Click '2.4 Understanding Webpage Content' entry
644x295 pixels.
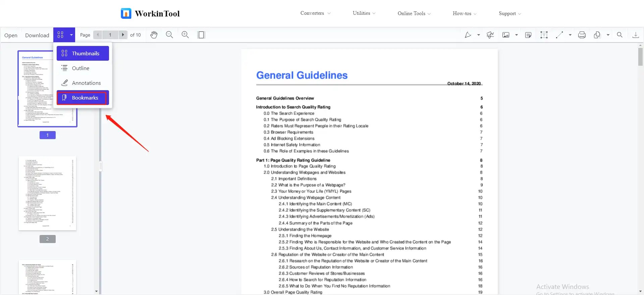[306, 197]
